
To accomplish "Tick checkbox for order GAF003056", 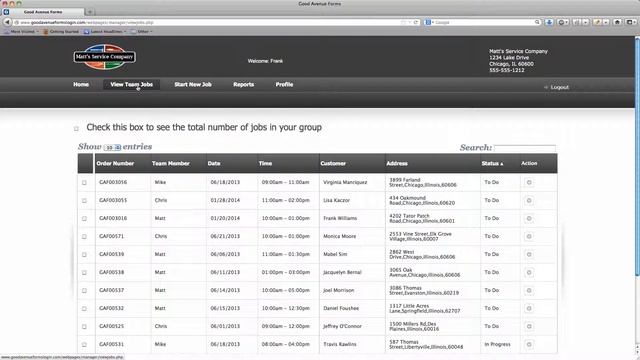I will 84,182.
